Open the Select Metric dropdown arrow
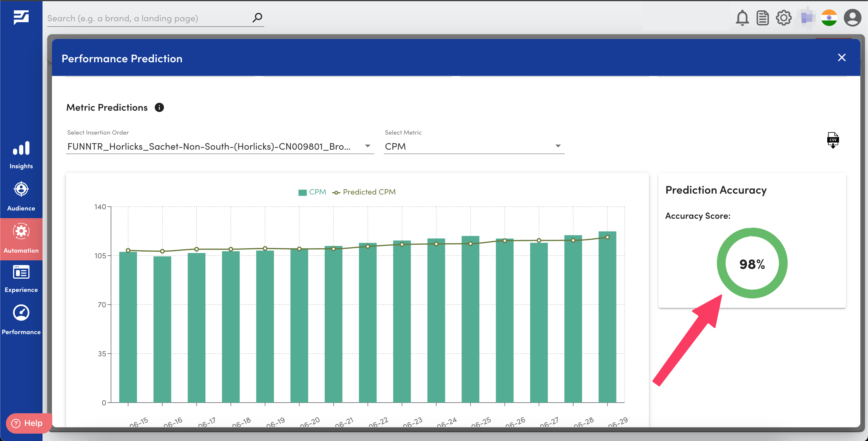 [x=558, y=146]
